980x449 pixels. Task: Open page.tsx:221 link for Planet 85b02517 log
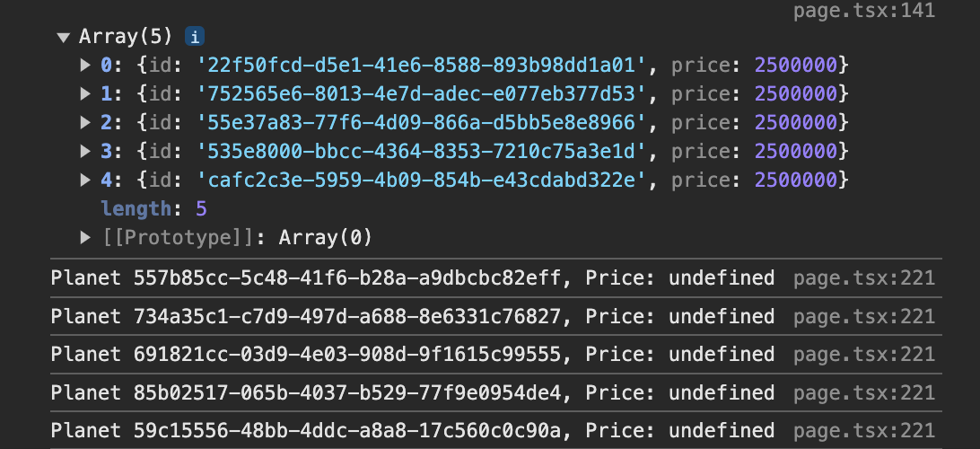[863, 392]
